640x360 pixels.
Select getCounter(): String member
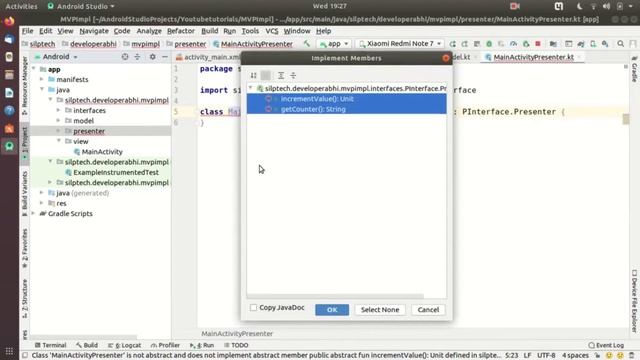click(347, 109)
